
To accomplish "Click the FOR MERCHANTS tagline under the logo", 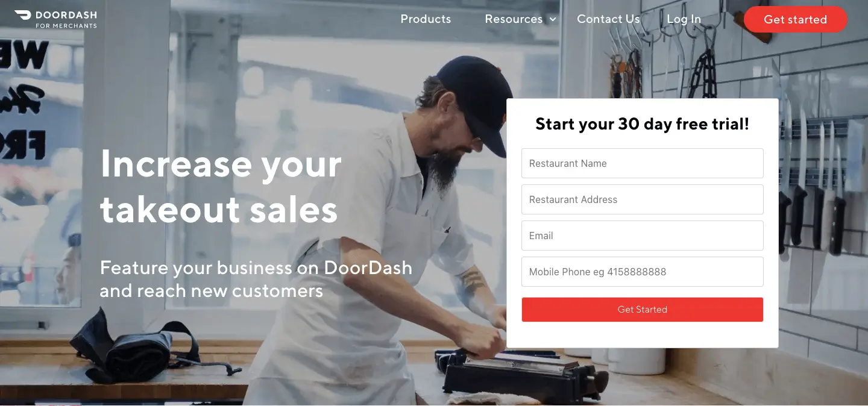I will (66, 25).
